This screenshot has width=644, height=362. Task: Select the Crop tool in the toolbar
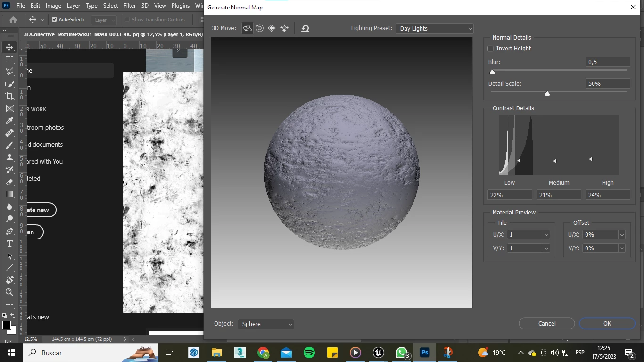(9, 96)
